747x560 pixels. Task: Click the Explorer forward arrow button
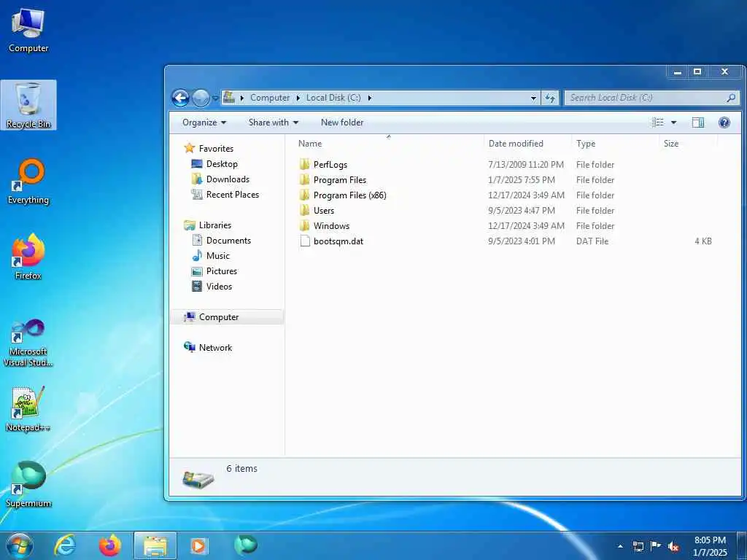[x=201, y=98]
